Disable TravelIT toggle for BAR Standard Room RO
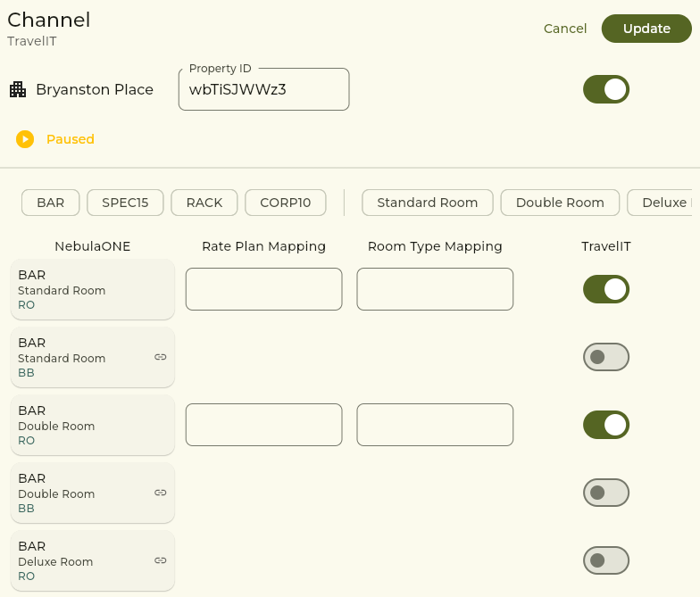The width and height of the screenshot is (700, 597). [606, 289]
